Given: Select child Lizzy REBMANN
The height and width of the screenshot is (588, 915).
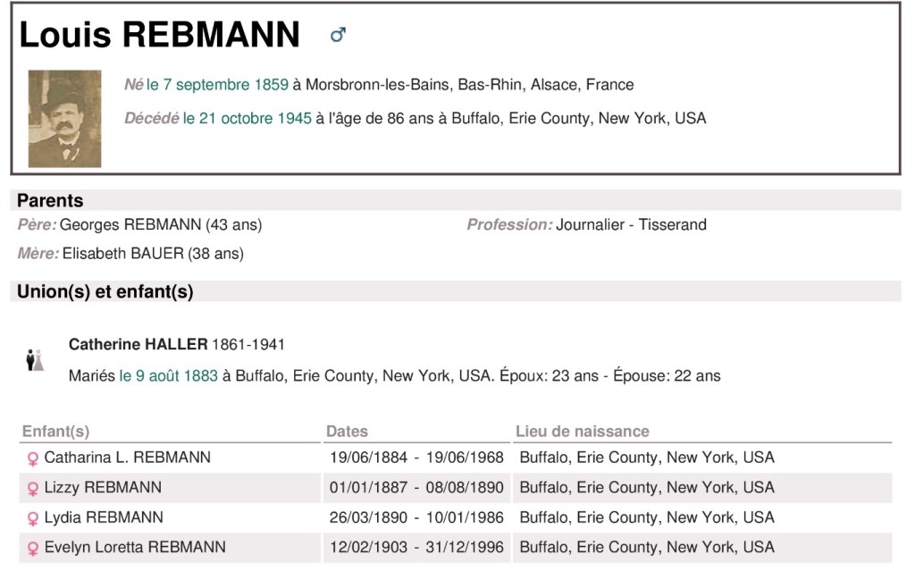Looking at the screenshot, I should pyautogui.click(x=103, y=488).
